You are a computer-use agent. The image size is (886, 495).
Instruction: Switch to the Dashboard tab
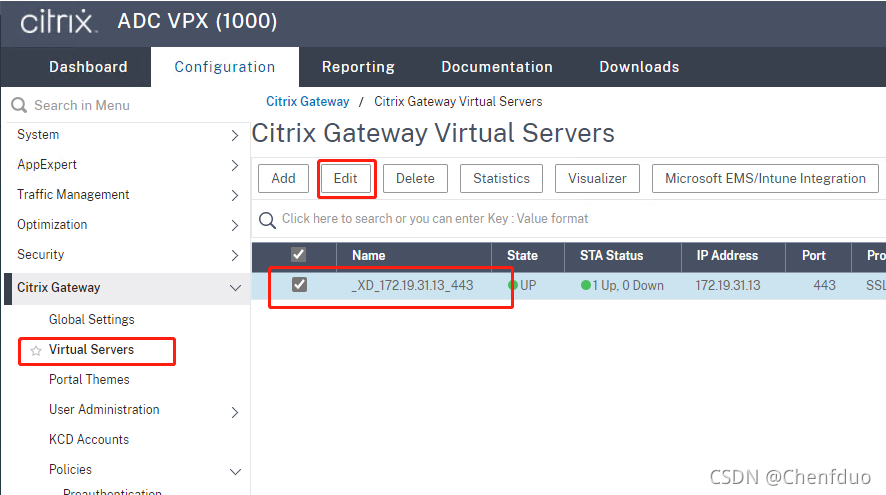pos(88,67)
